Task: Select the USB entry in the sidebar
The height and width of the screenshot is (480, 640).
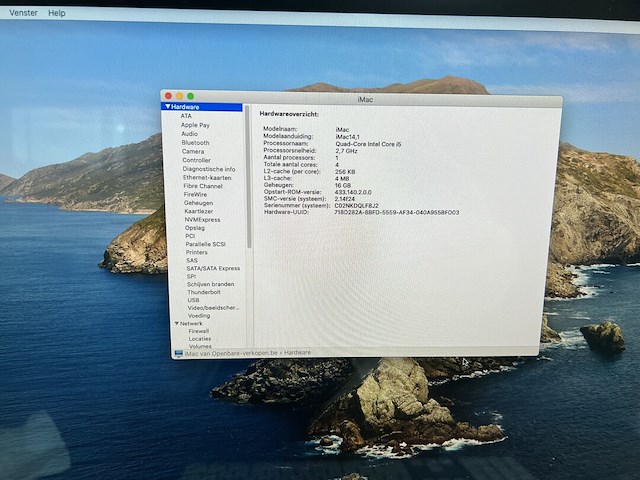Action: coord(193,300)
